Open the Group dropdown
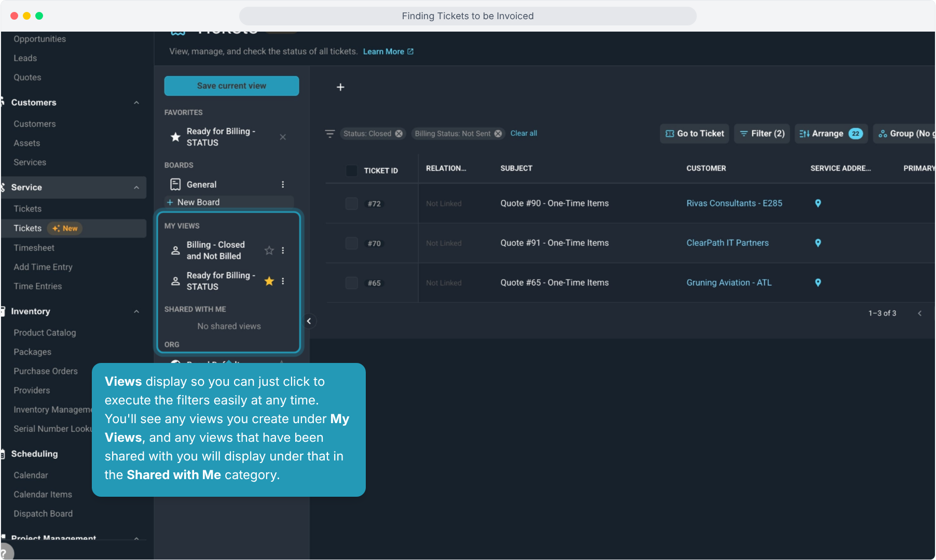Viewport: 936px width, 560px height. point(904,134)
